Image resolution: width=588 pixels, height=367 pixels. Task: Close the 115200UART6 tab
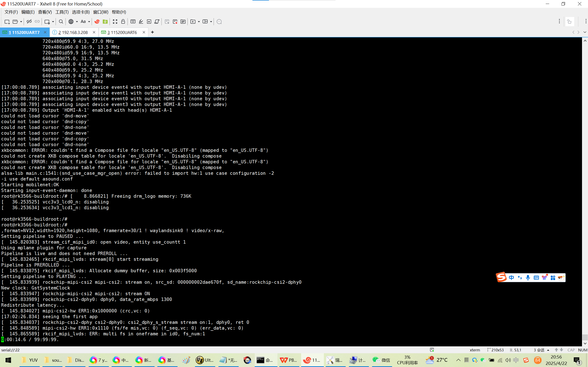pyautogui.click(x=144, y=32)
